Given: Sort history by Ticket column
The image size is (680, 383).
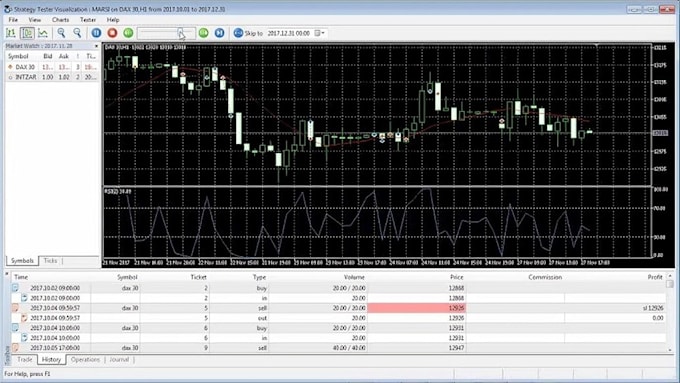Looking at the screenshot, I should pyautogui.click(x=198, y=277).
